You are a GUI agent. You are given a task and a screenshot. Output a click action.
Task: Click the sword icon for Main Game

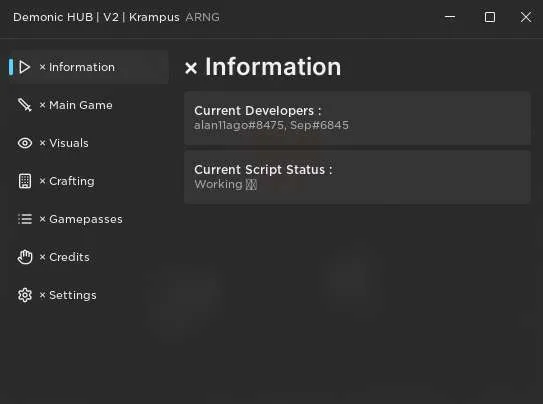coord(25,105)
